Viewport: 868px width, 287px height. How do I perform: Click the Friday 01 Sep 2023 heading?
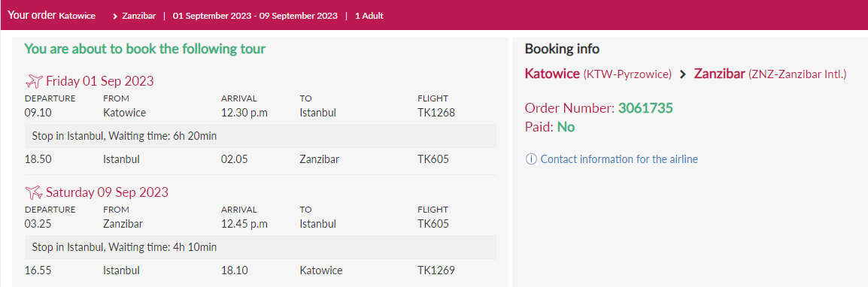click(x=99, y=81)
